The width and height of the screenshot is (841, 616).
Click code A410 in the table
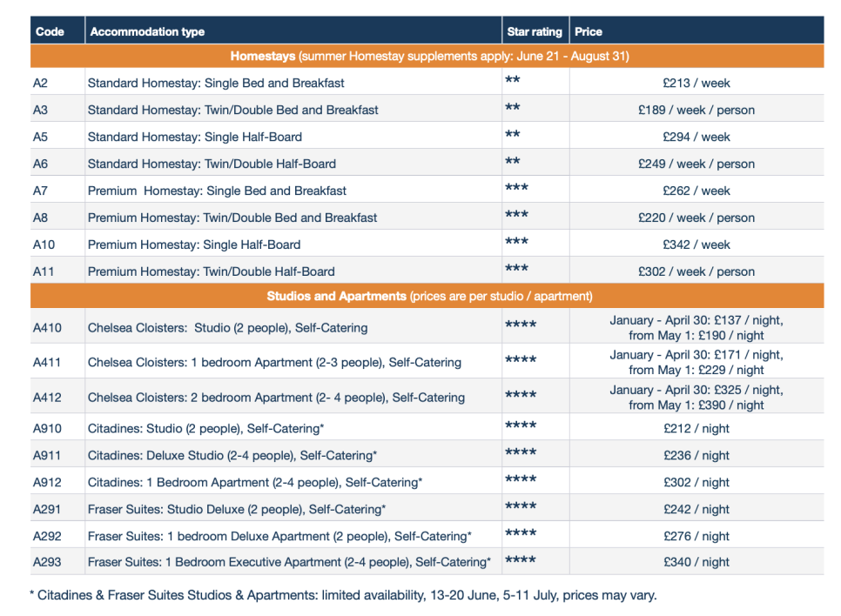pos(47,327)
